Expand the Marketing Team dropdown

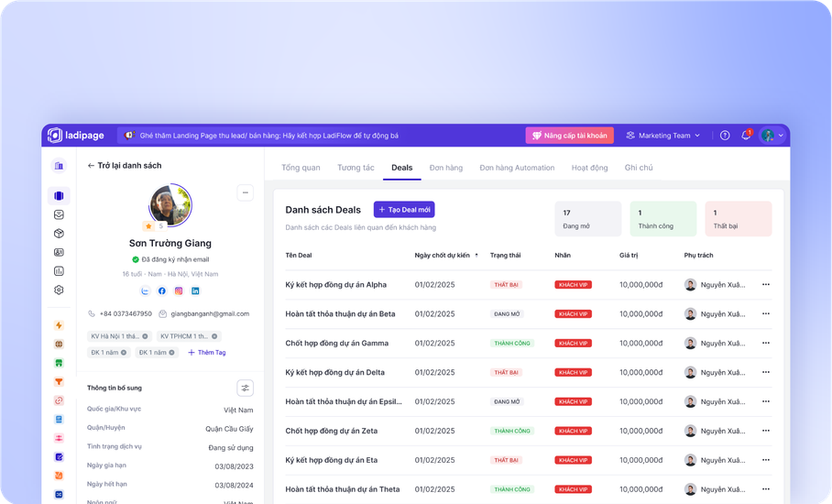click(x=662, y=136)
